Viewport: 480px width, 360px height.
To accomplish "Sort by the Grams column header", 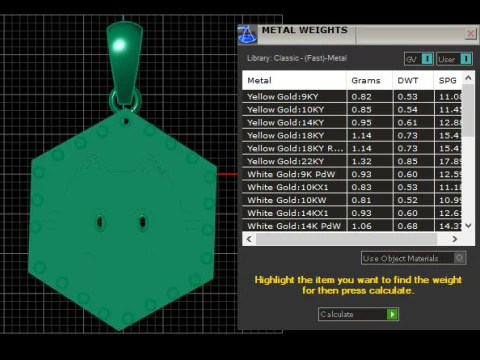I will point(370,80).
